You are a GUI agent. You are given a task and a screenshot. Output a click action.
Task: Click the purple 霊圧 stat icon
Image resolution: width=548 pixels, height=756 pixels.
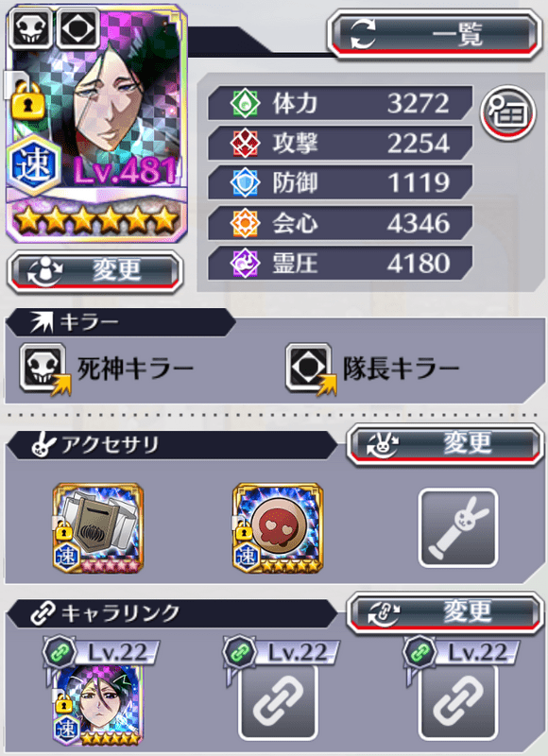(x=245, y=263)
